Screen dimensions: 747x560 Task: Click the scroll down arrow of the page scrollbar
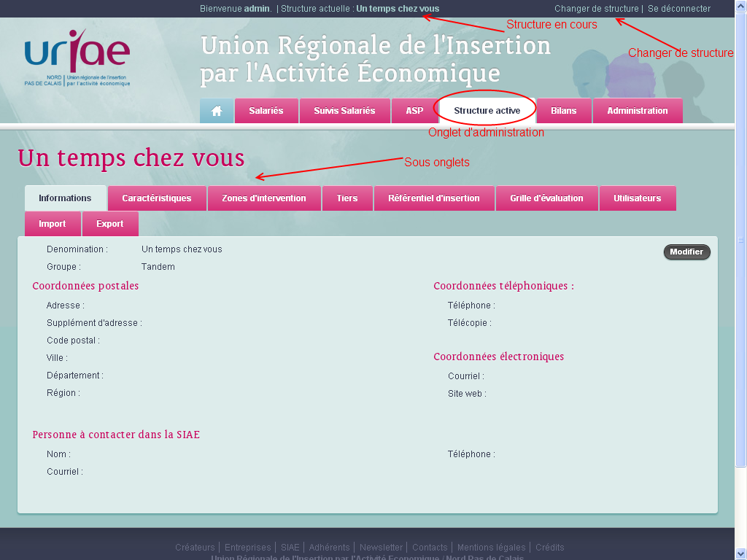point(741,553)
